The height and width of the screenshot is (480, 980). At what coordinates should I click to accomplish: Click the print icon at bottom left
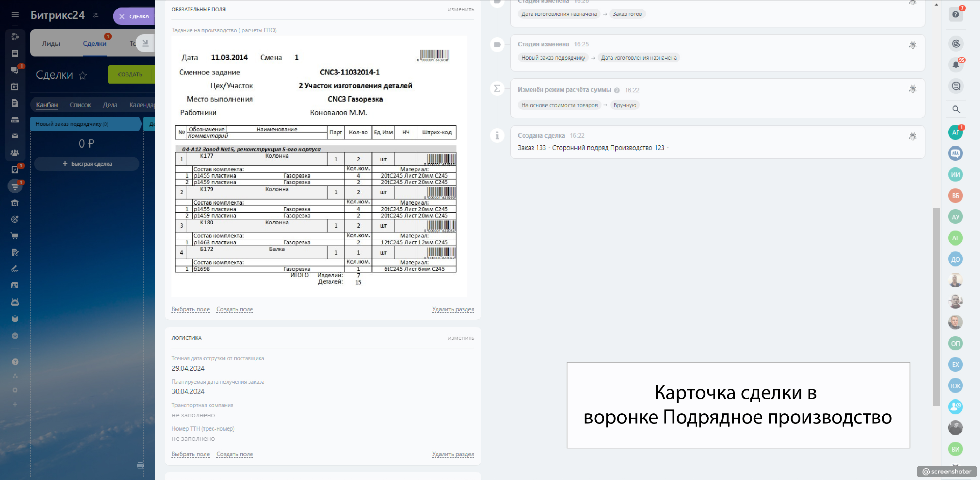click(140, 465)
